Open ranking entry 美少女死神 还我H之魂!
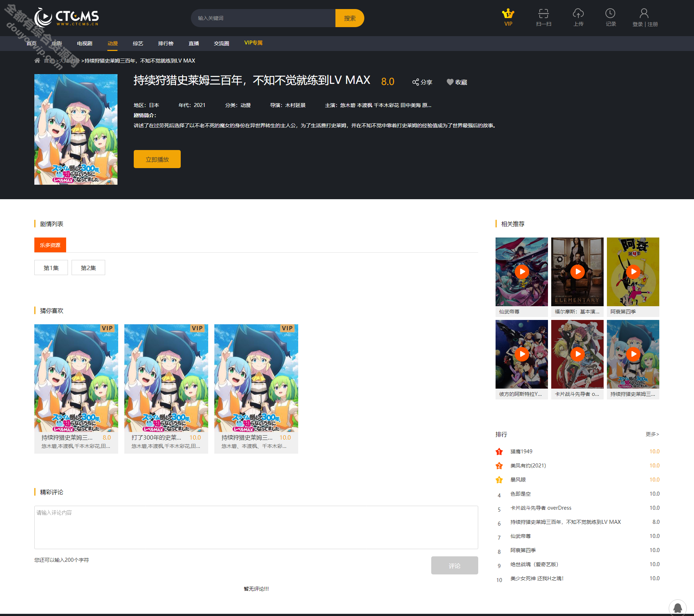 tap(537, 578)
